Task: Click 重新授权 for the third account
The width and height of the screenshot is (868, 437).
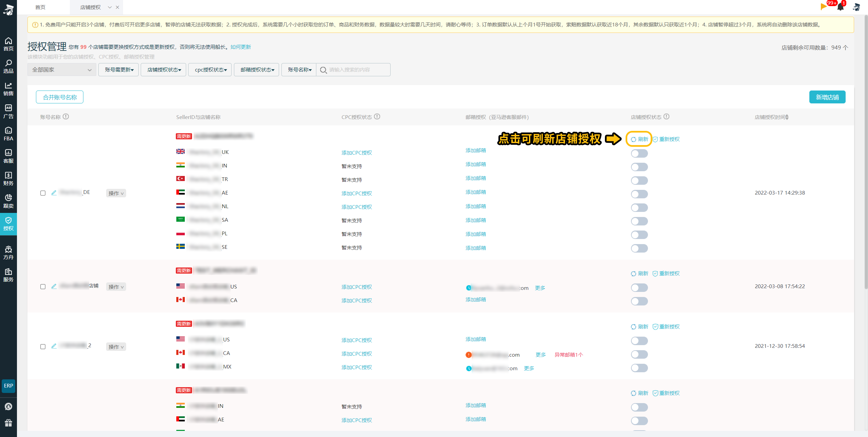Action: (x=666, y=326)
